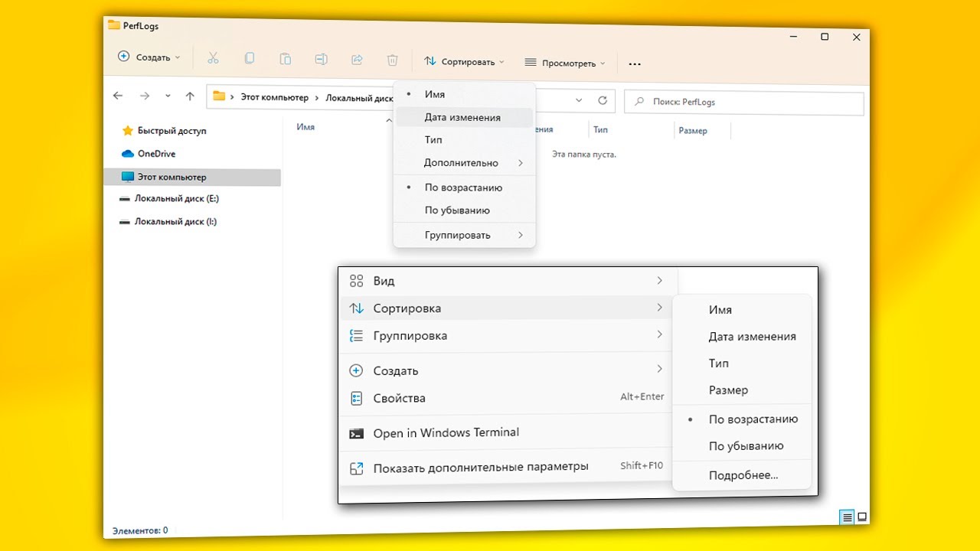Click the Share icon in toolbar
This screenshot has height=551, width=980.
356,60
